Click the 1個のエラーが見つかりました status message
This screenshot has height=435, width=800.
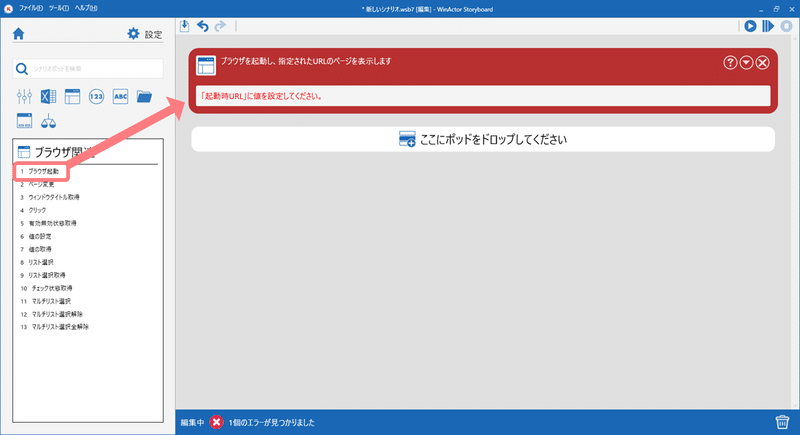(271, 422)
